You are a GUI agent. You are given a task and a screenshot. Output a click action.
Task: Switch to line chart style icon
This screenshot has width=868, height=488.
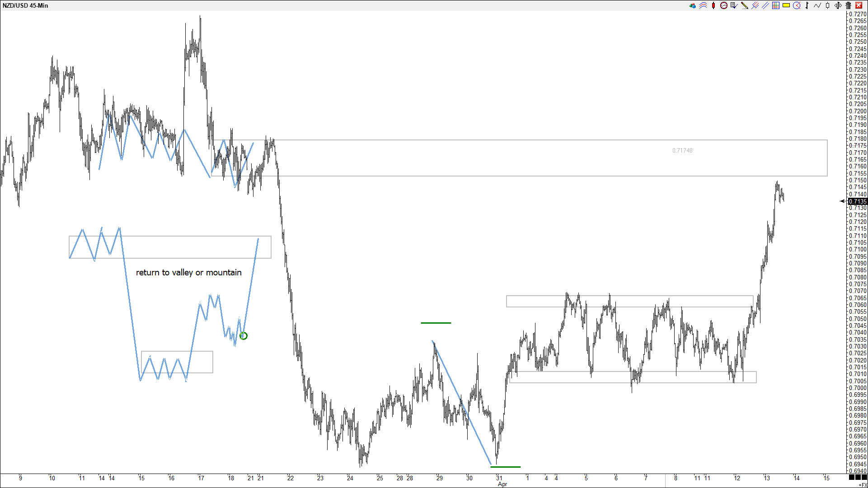tap(817, 5)
